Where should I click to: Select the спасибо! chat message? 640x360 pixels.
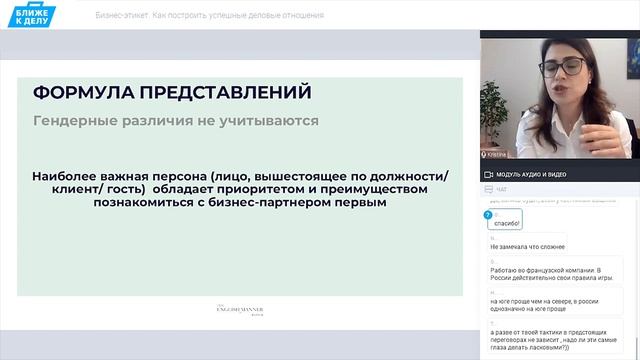505,220
